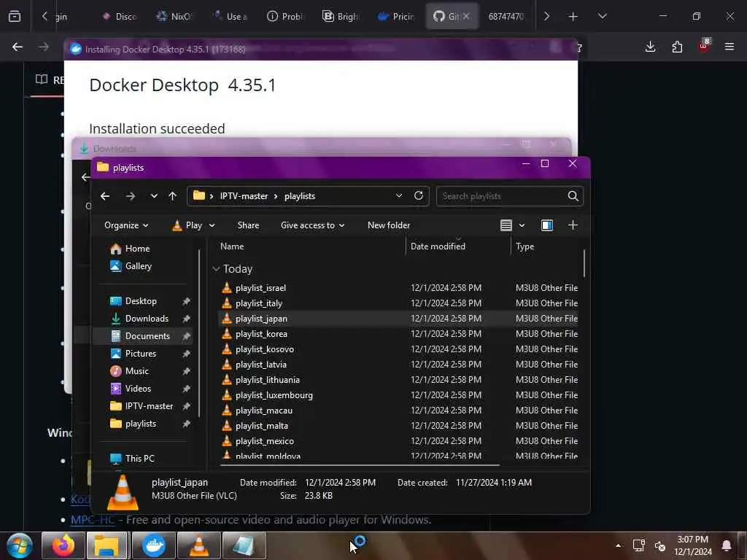Screen dimensions: 747x560
Task: Sort by Type column
Action: pos(525,246)
